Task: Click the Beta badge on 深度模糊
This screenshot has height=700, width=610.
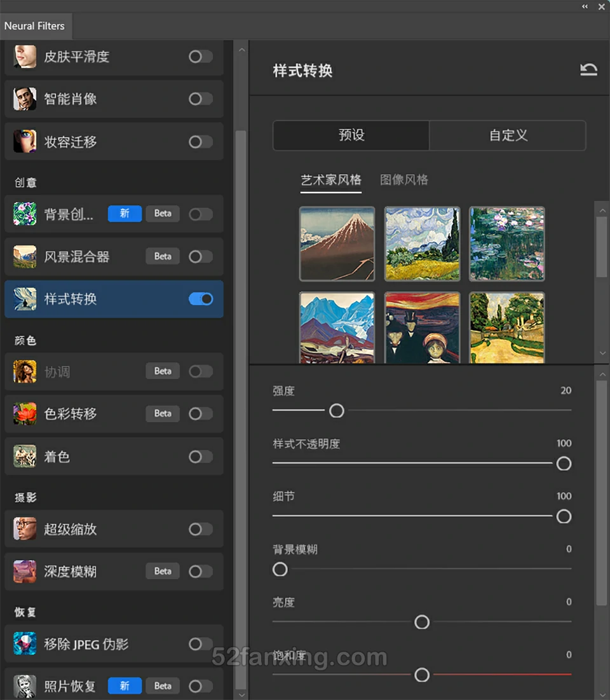Action: [163, 571]
